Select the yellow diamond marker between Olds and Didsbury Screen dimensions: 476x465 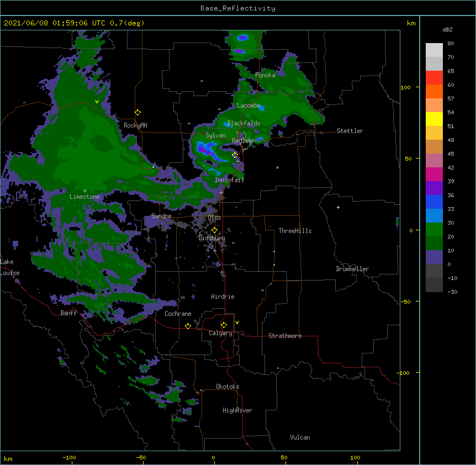pyautogui.click(x=214, y=230)
